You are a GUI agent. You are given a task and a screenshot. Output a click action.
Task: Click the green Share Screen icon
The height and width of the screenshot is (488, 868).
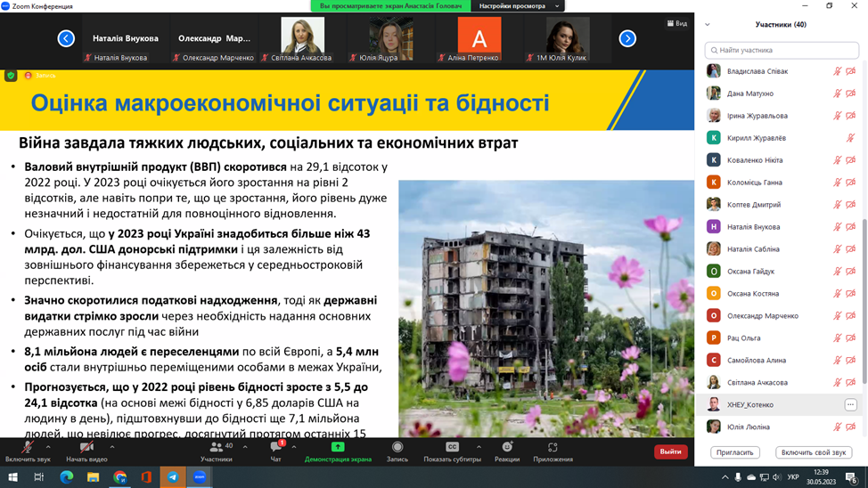coord(338,447)
